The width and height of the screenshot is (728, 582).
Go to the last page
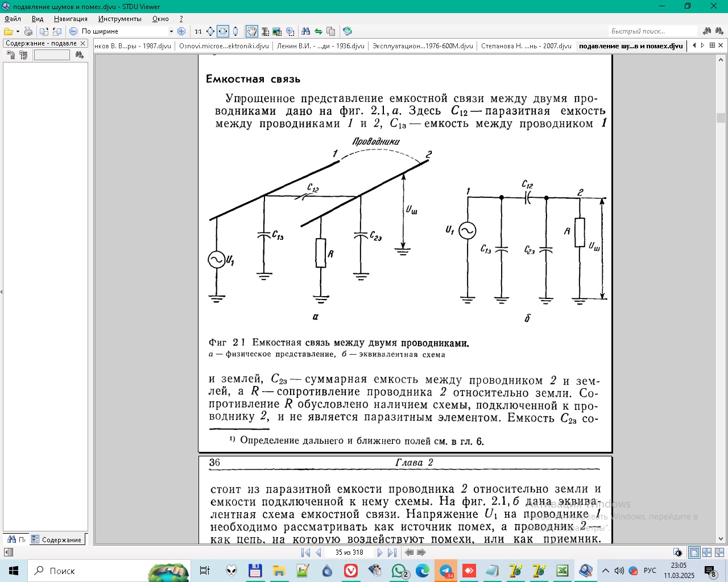click(392, 552)
